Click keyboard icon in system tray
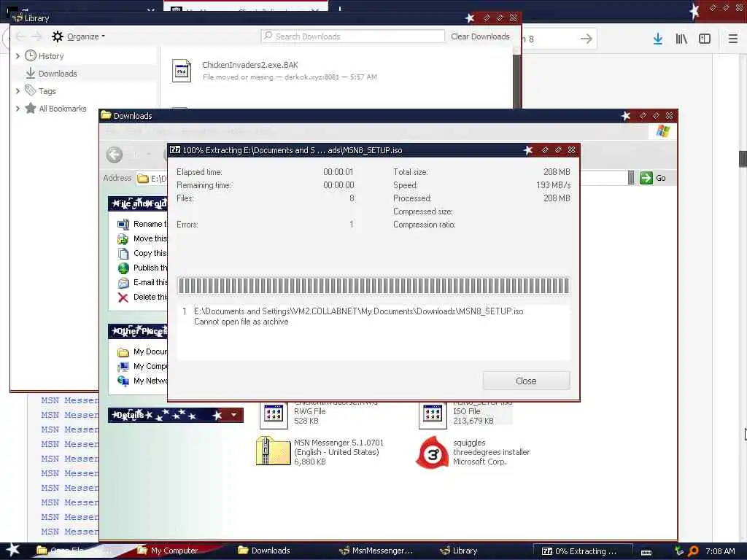747x560 pixels. point(646,553)
